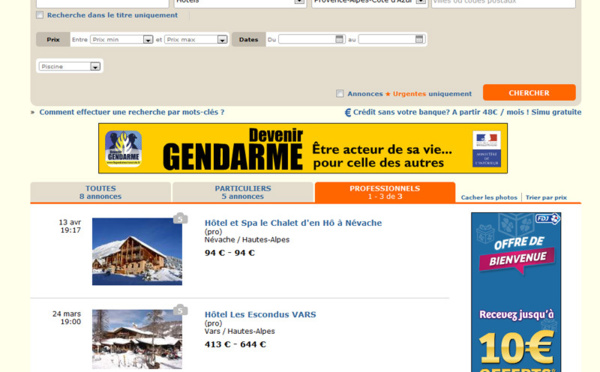600x372 pixels.
Task: Check the 'Annonces Urgentes uniquement' box
Action: [340, 93]
